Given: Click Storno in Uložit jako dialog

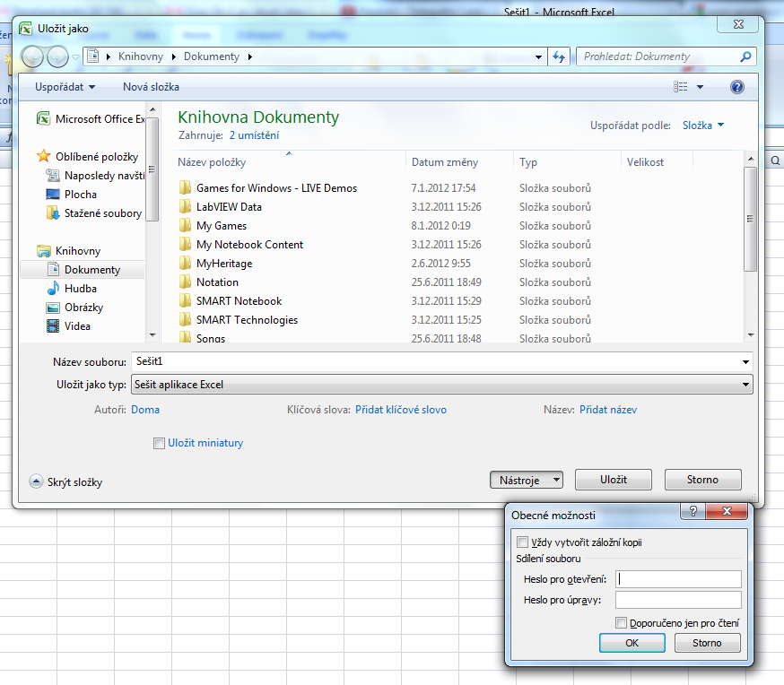Looking at the screenshot, I should click(702, 480).
